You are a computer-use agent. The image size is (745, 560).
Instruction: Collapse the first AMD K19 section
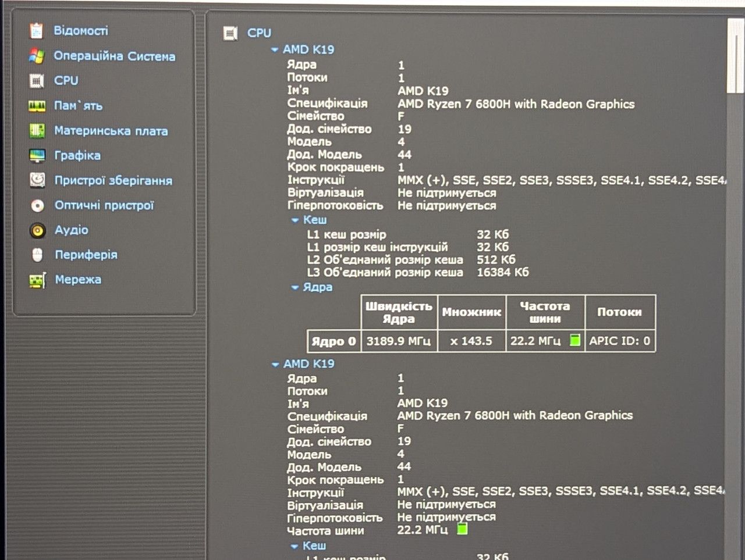click(x=275, y=50)
